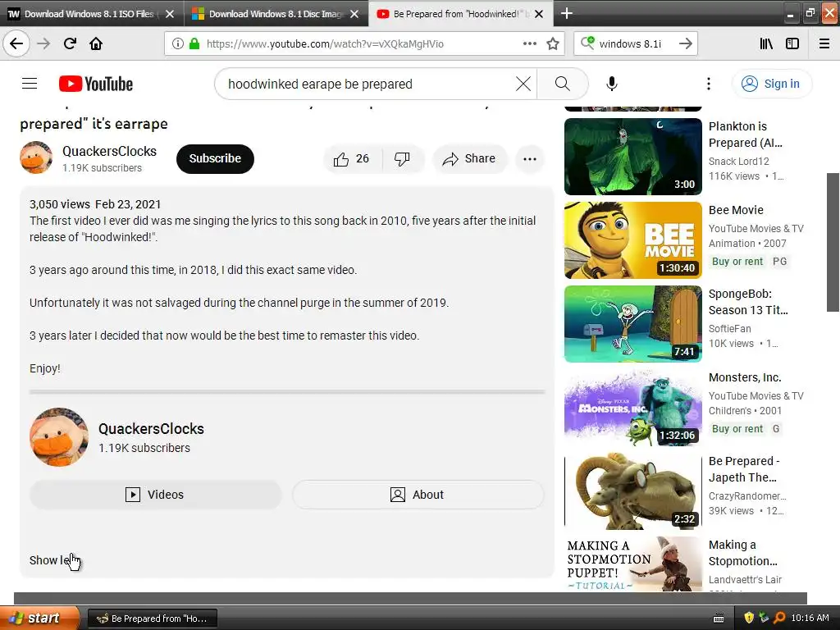Image resolution: width=840 pixels, height=630 pixels.
Task: Click the Bee Movie title text
Action: click(736, 210)
